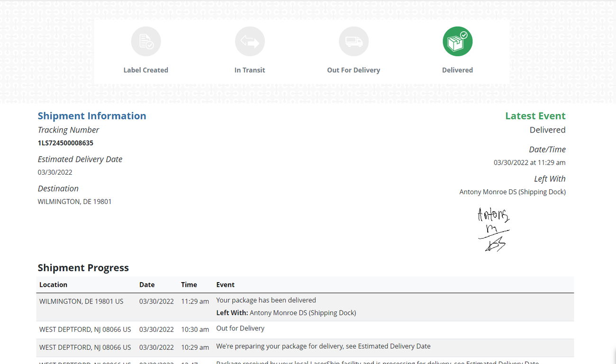Select 03/30/2022 at 11:29 am timestamp
Image resolution: width=616 pixels, height=364 pixels.
(x=530, y=162)
